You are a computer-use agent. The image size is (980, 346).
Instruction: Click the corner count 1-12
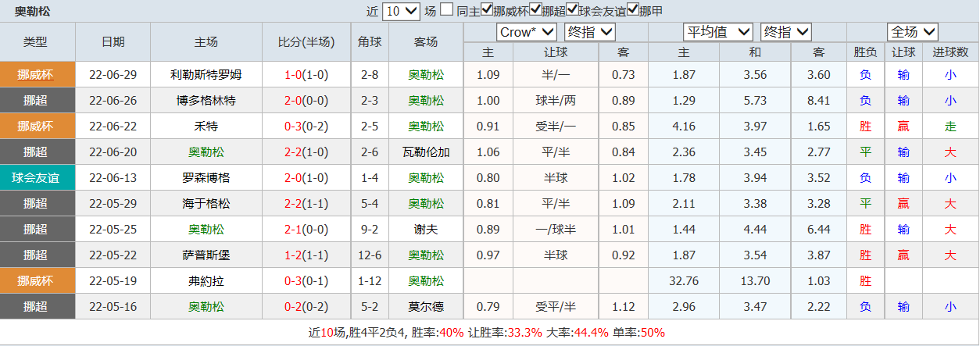370,281
